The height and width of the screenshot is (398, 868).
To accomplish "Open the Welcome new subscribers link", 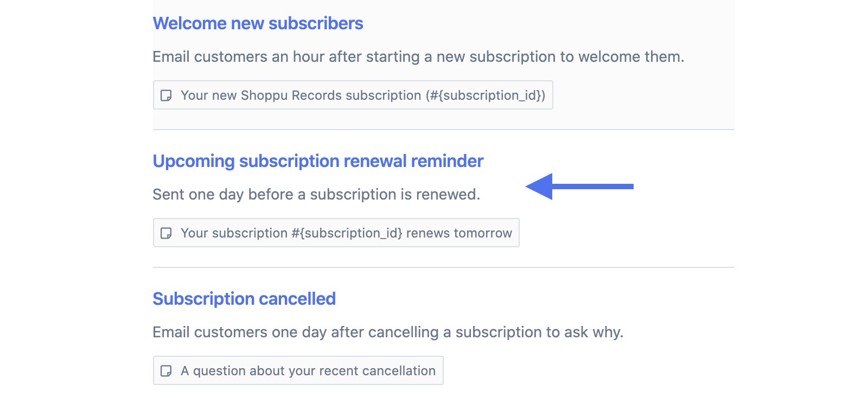I will 258,24.
